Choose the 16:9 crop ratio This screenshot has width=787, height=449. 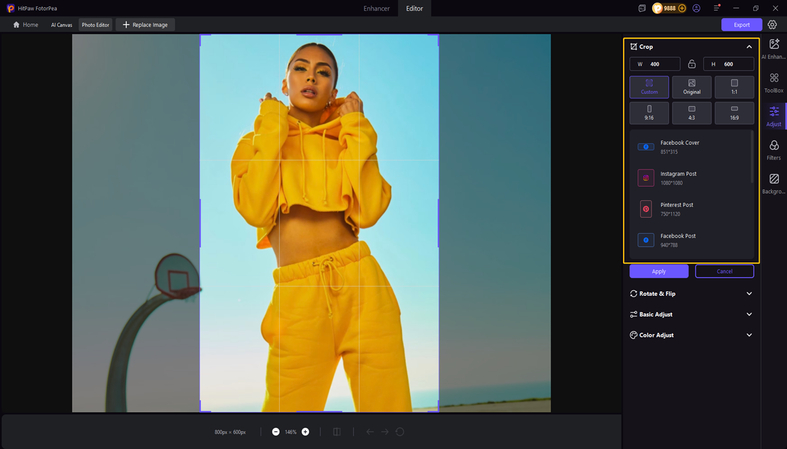(x=734, y=113)
